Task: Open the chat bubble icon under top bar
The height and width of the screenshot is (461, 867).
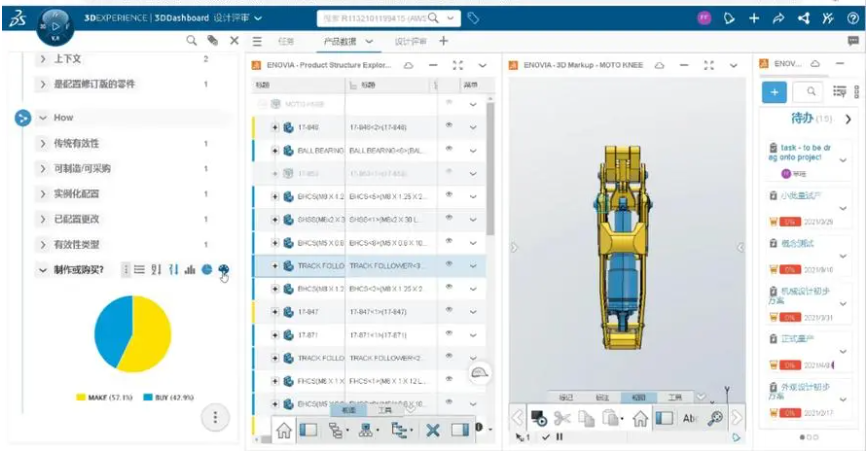Action: [x=853, y=41]
